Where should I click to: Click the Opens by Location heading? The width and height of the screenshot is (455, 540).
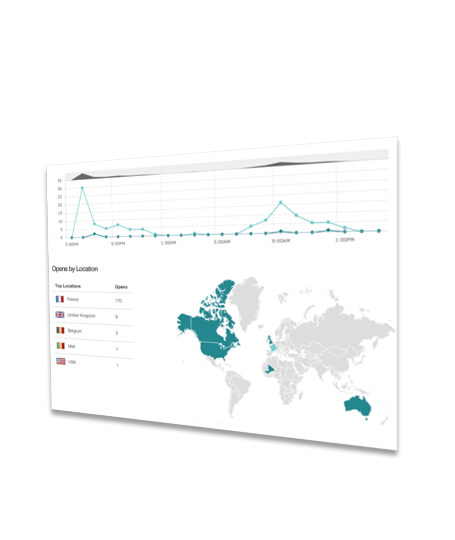(x=75, y=269)
